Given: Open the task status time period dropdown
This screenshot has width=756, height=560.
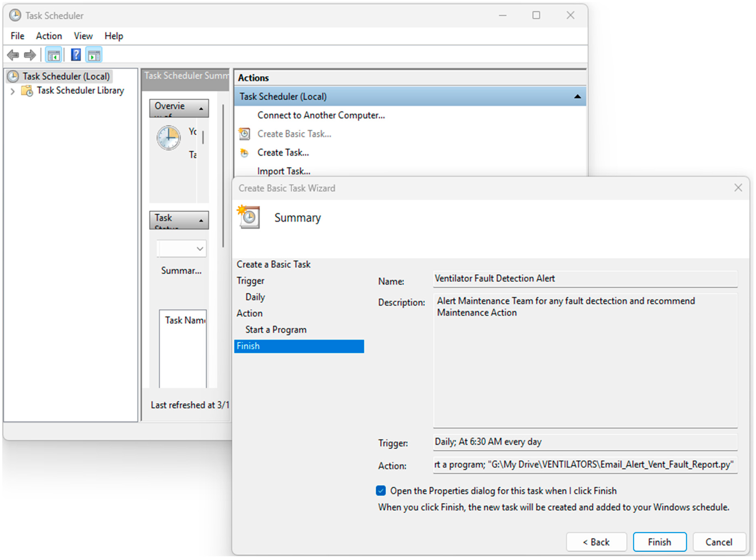Looking at the screenshot, I should coord(200,249).
